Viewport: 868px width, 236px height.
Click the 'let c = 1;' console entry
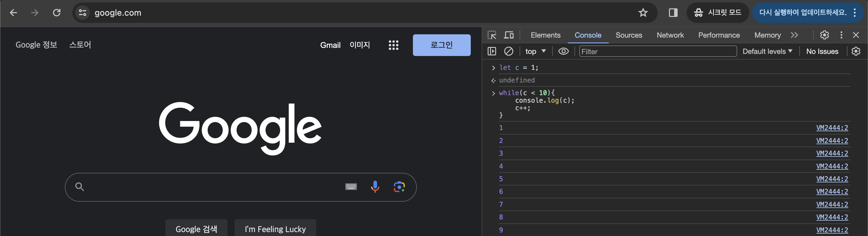coord(518,68)
